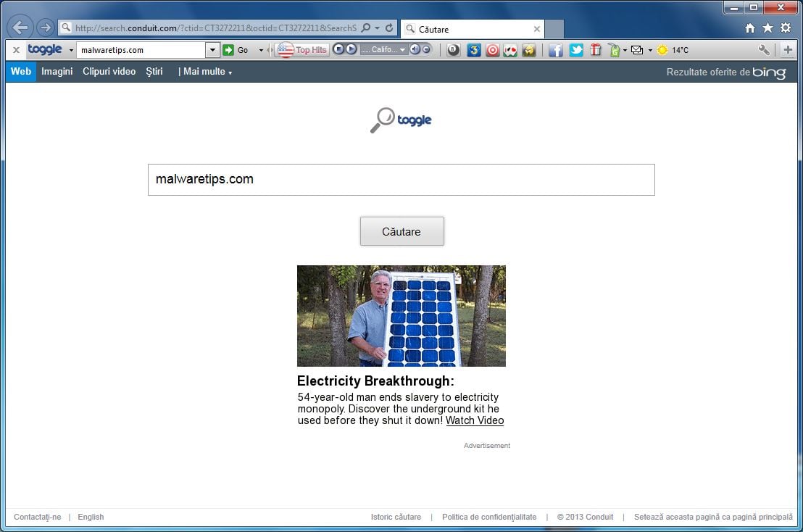The height and width of the screenshot is (532, 803).
Task: Open a new blank tab
Action: [x=554, y=29]
